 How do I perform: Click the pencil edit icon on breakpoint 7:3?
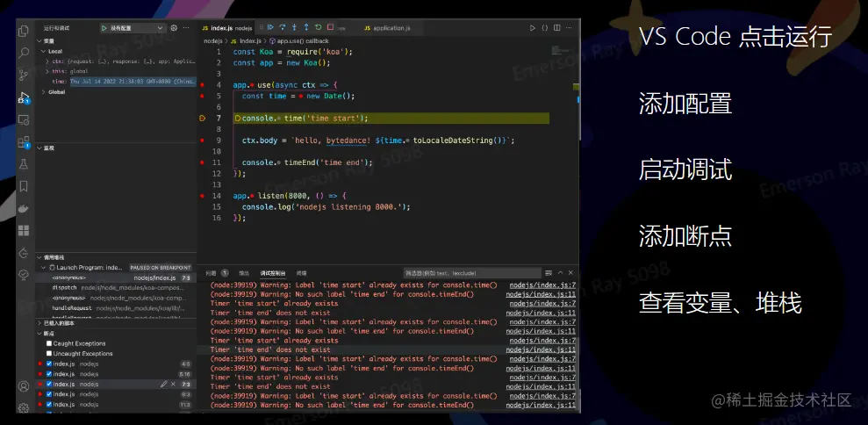pyautogui.click(x=163, y=384)
